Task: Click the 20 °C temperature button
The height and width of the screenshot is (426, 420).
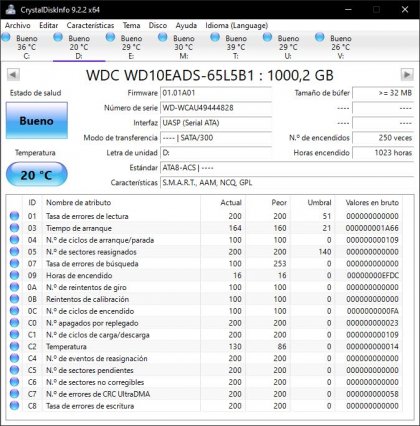Action: 37,174
